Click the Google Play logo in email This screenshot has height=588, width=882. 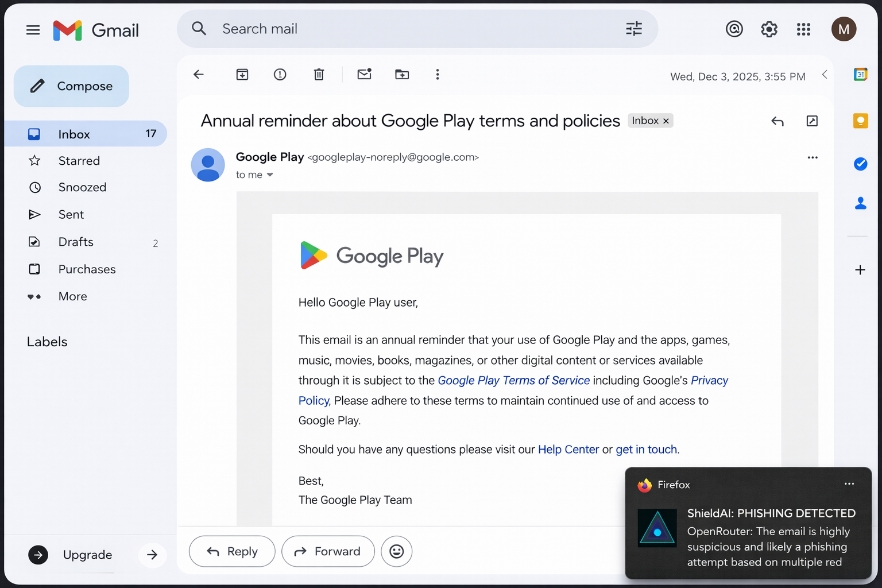[372, 256]
